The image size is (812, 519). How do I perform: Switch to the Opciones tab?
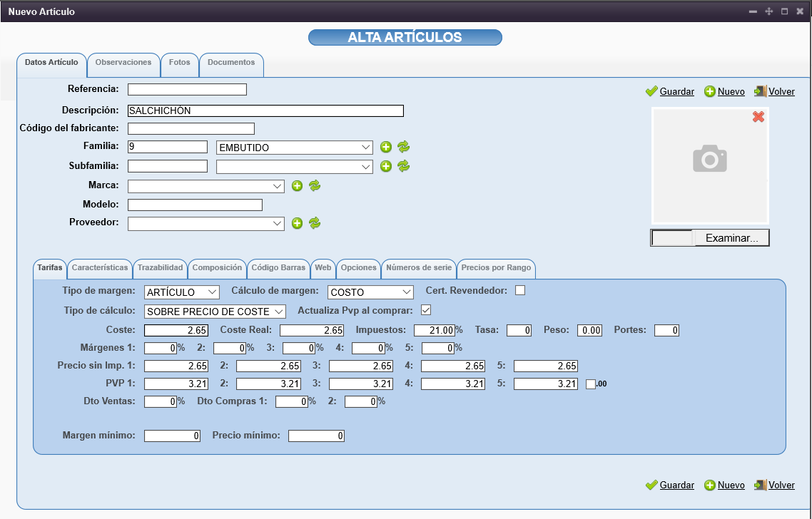click(x=358, y=268)
